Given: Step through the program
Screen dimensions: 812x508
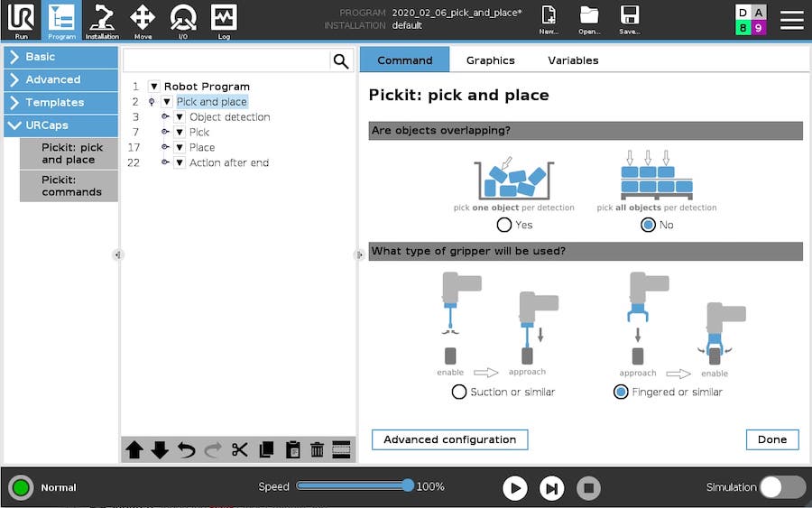Looking at the screenshot, I should (x=551, y=488).
